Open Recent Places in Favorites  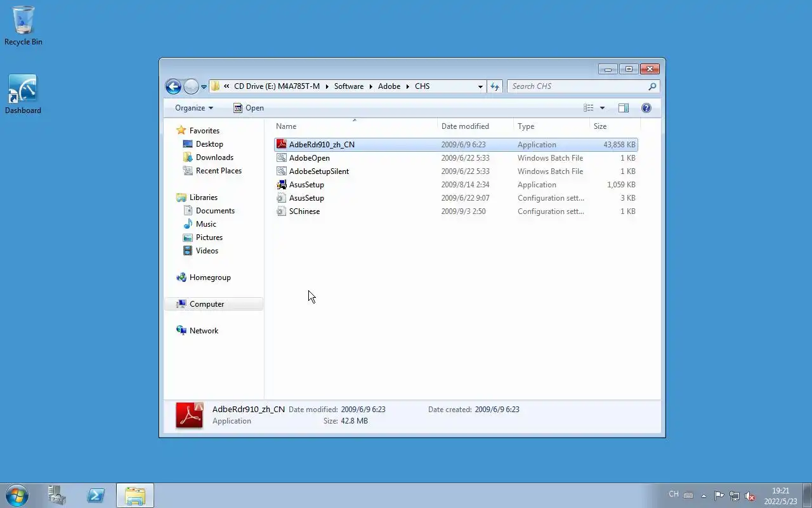pyautogui.click(x=218, y=171)
